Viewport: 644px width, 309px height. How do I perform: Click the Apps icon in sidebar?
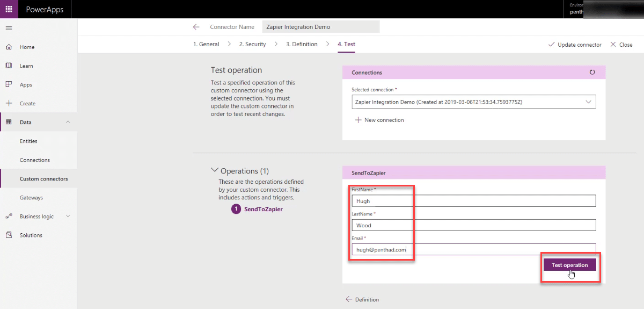point(9,85)
